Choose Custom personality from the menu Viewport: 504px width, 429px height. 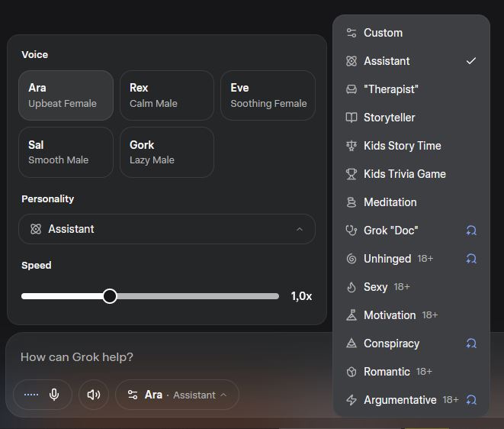412,33
